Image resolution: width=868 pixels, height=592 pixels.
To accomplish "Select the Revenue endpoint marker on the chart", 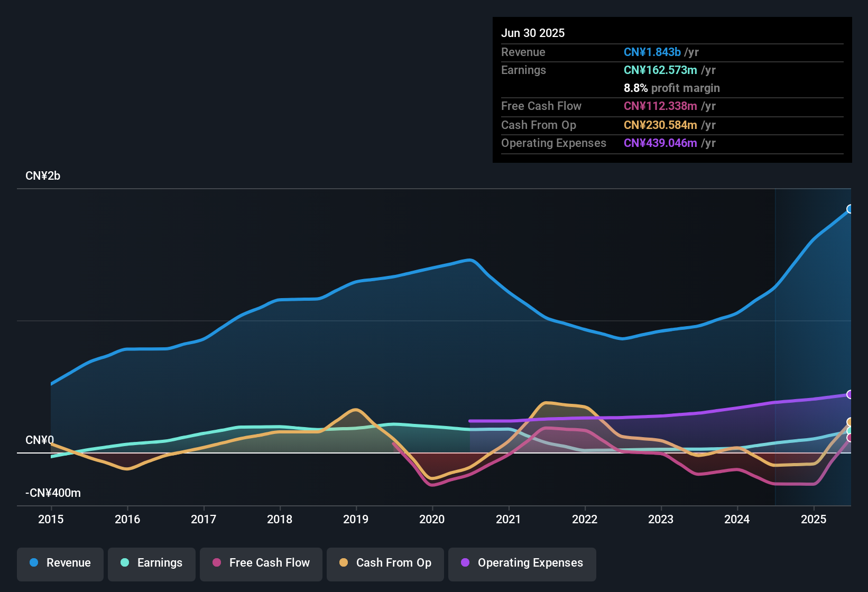I will [850, 209].
